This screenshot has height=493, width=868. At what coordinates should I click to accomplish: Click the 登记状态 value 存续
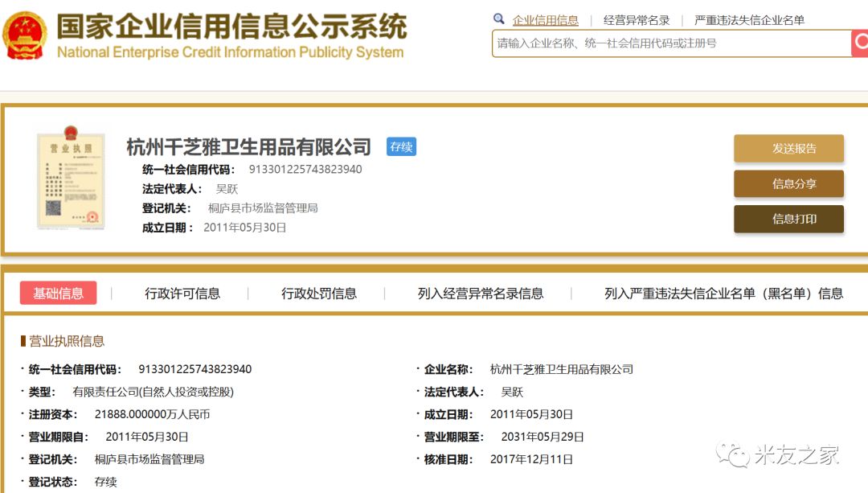coord(106,482)
